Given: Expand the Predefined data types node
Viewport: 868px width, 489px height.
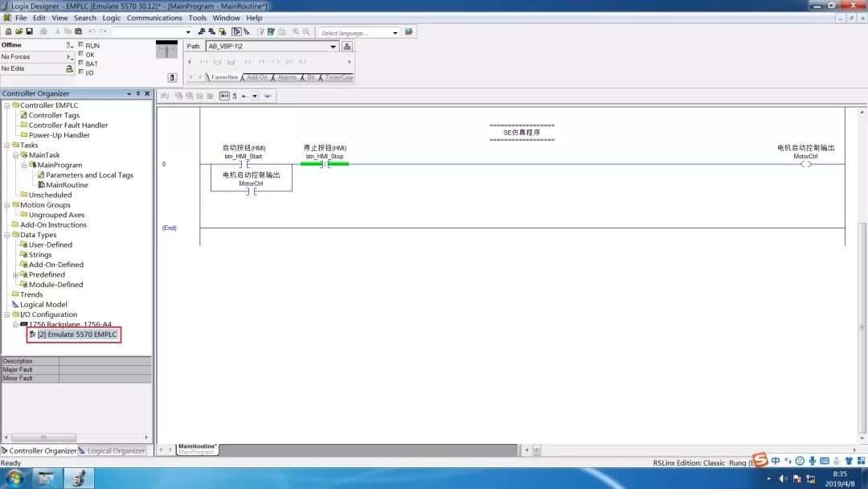Looking at the screenshot, I should coord(15,275).
